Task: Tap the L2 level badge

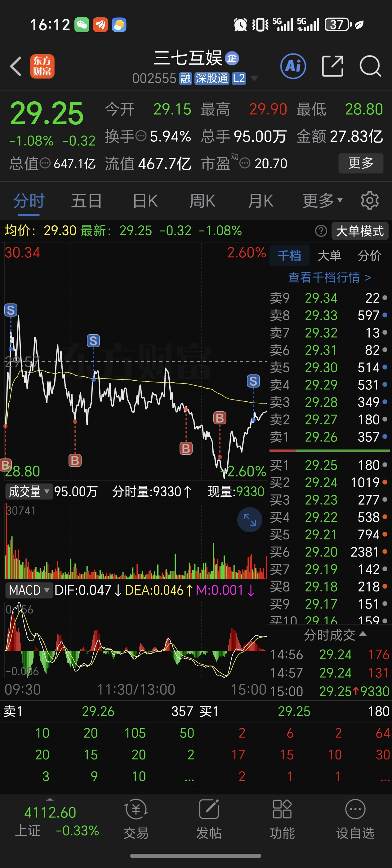Action: pyautogui.click(x=238, y=78)
